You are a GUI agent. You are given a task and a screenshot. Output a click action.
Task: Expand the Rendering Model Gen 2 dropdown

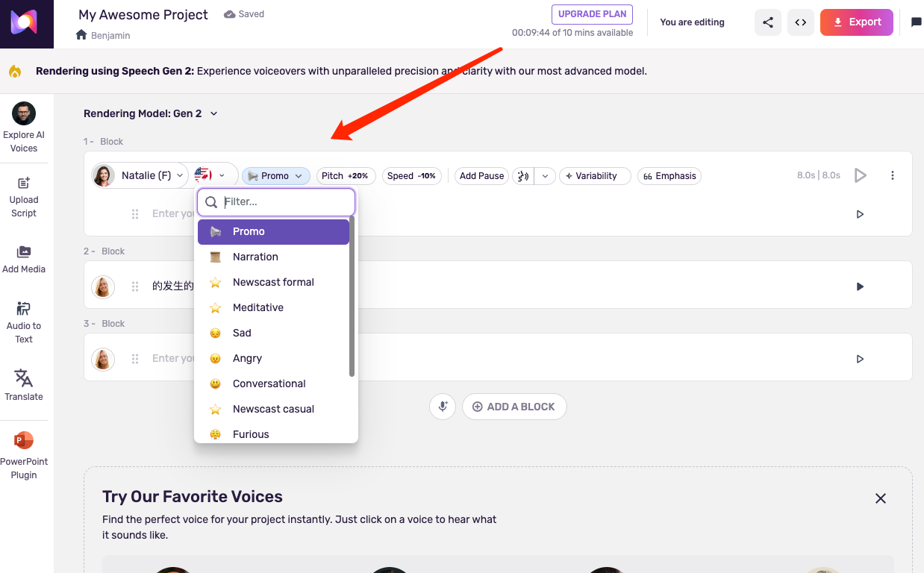pos(213,114)
